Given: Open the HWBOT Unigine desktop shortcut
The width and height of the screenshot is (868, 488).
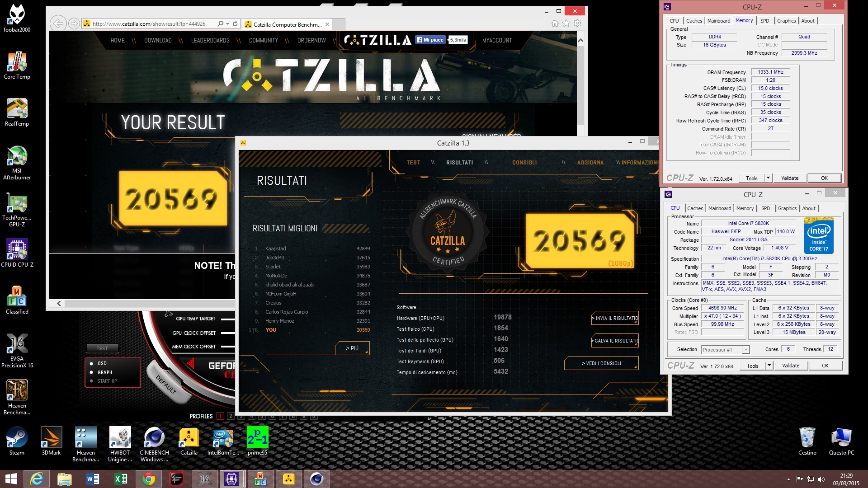Looking at the screenshot, I should pyautogui.click(x=120, y=445).
